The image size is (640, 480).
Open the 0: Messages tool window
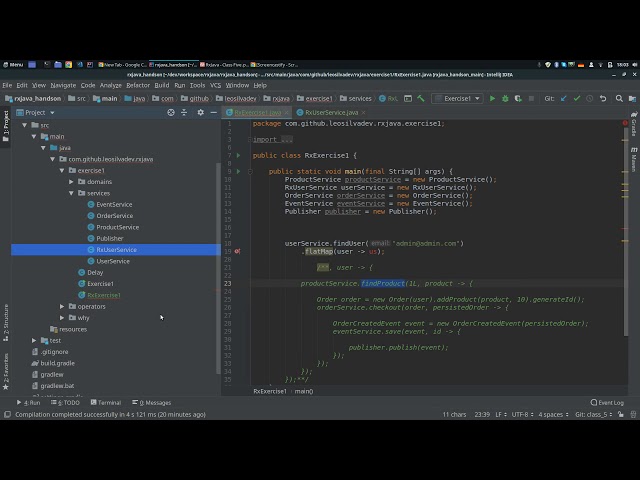pos(151,402)
